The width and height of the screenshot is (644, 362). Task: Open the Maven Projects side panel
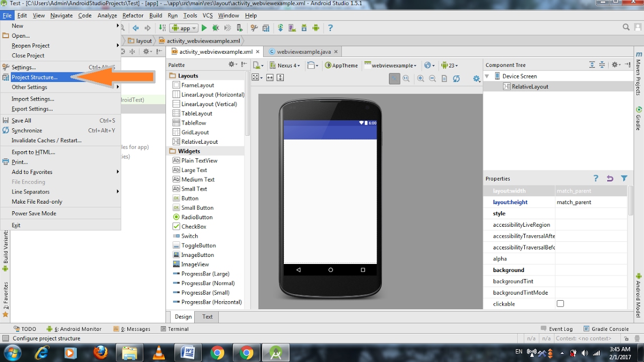pyautogui.click(x=638, y=72)
